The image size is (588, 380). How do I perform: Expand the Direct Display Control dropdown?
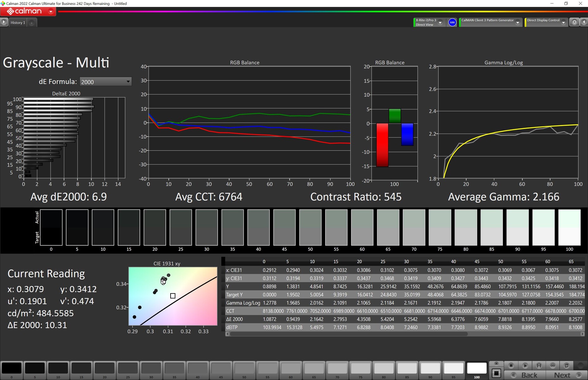point(563,22)
